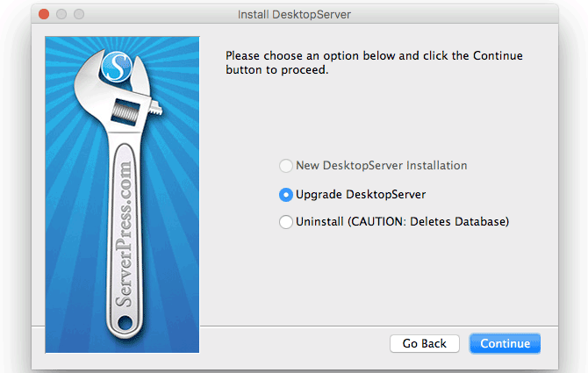Click the blue S logo on the wrench
This screenshot has height=373, width=588.
tap(117, 67)
